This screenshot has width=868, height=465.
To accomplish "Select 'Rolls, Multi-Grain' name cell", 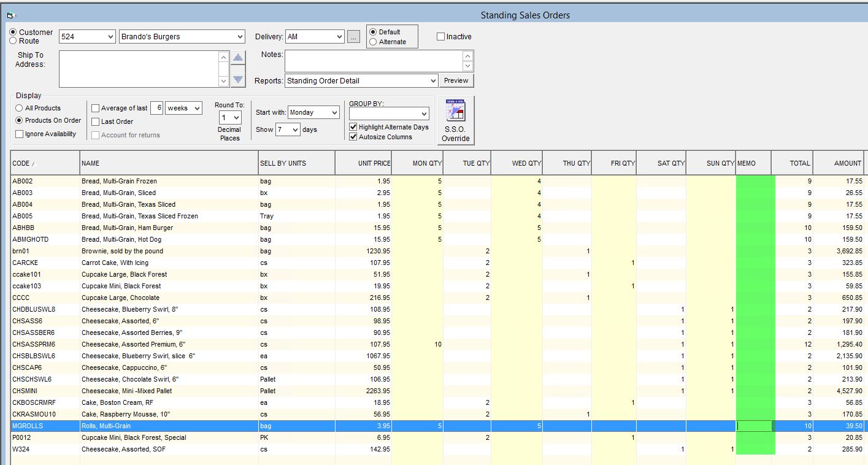I will click(x=169, y=426).
